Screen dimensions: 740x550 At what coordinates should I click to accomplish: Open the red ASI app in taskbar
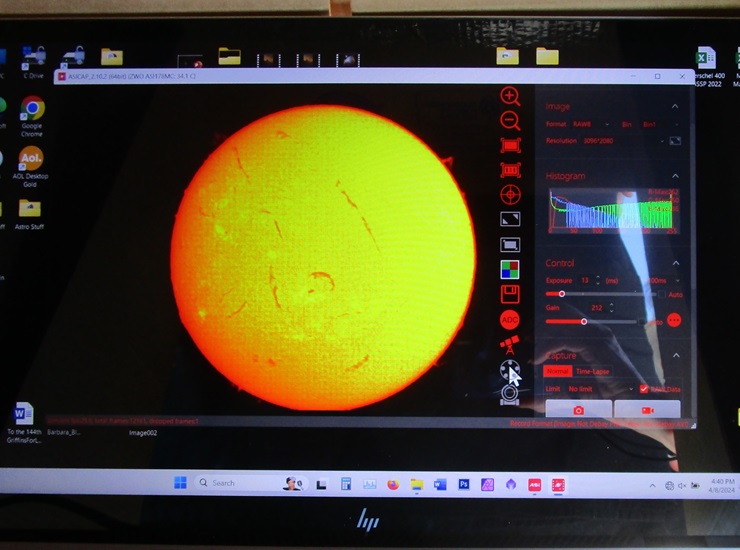(534, 485)
